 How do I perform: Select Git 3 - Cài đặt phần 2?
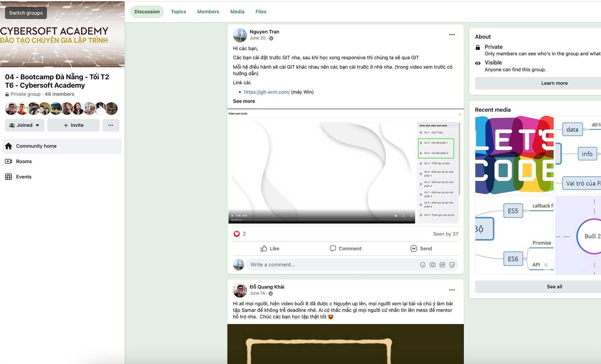(x=436, y=153)
